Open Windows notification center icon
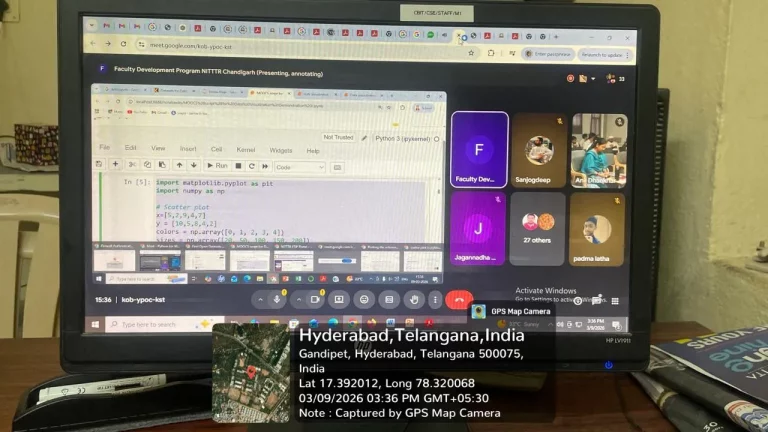The image size is (768, 432). pos(616,324)
